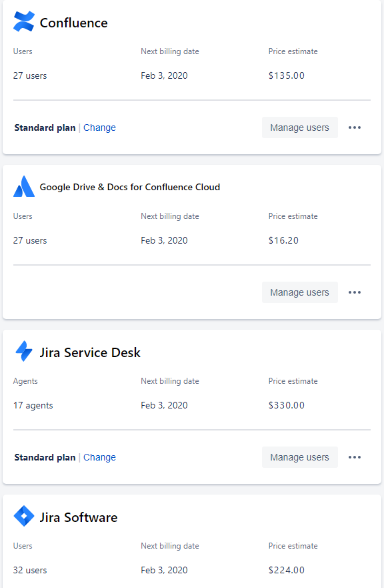Click the Confluence title heading
Screen dimensions: 384x588
[73, 22]
